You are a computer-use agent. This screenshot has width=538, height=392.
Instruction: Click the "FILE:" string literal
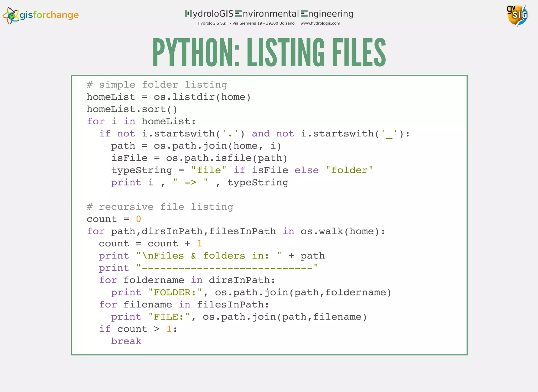[169, 317]
